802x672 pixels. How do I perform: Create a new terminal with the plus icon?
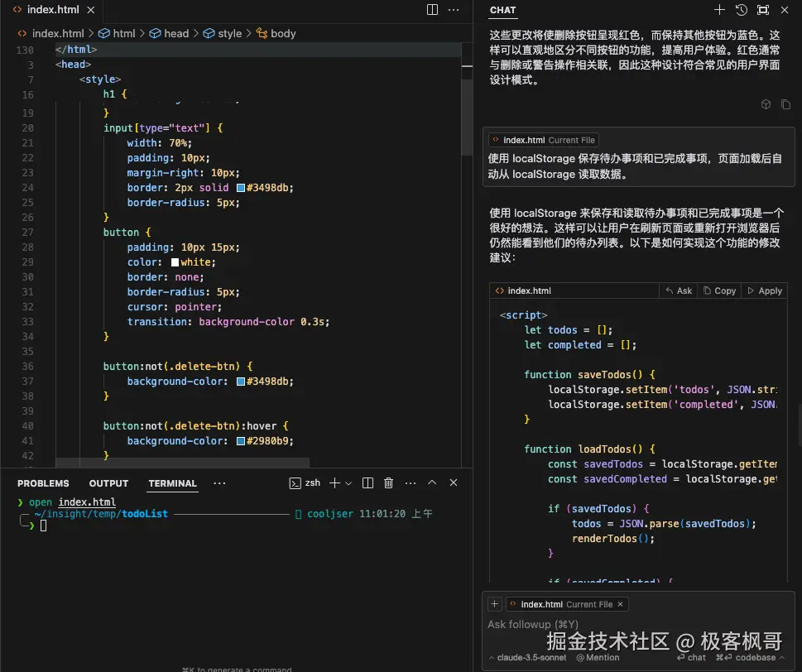334,482
